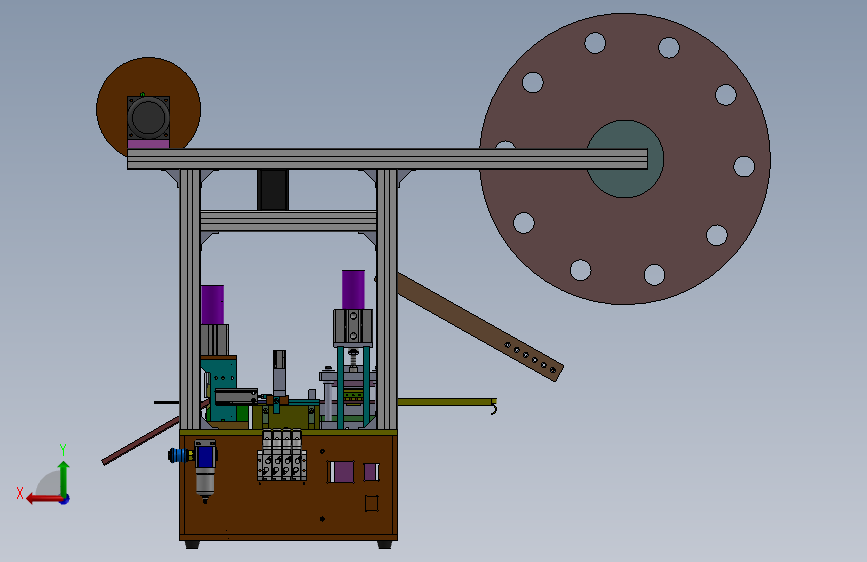Click the blue Z axis ball of the triad
Screen dimensions: 867x562
point(65,499)
